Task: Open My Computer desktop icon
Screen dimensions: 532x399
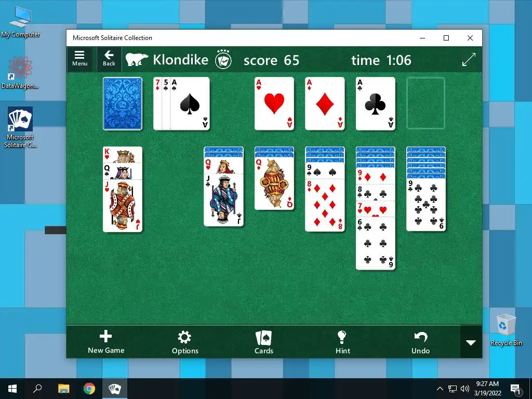Action: click(20, 22)
